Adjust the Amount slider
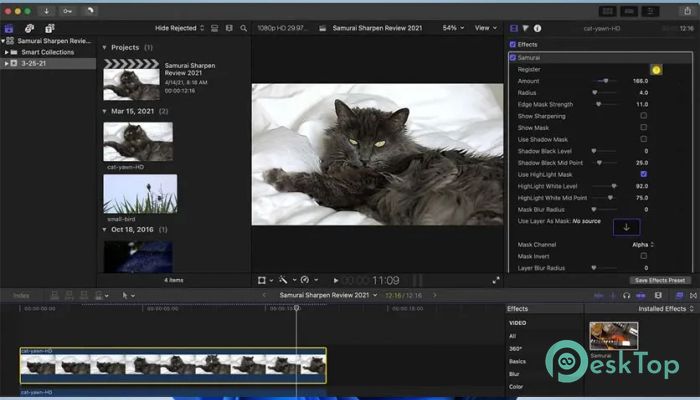 click(605, 81)
